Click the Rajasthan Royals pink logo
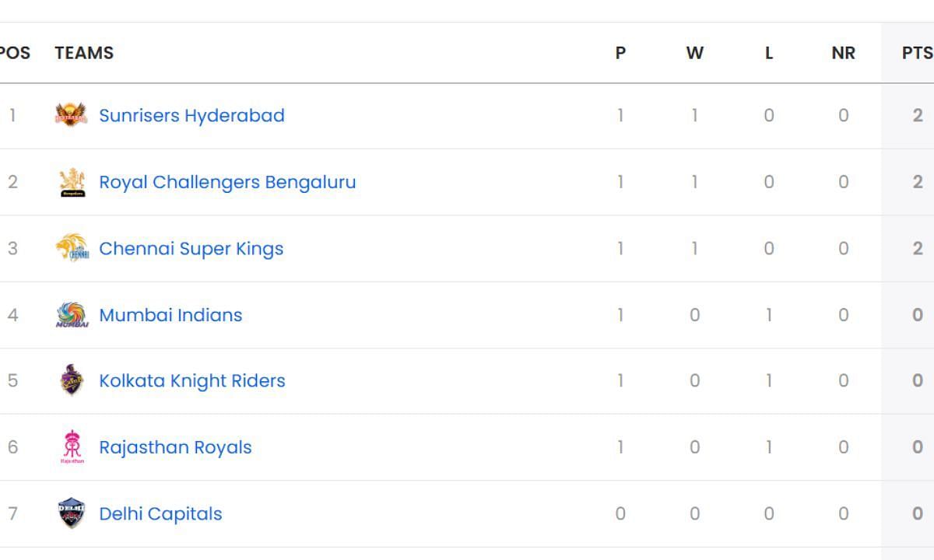 [x=72, y=447]
